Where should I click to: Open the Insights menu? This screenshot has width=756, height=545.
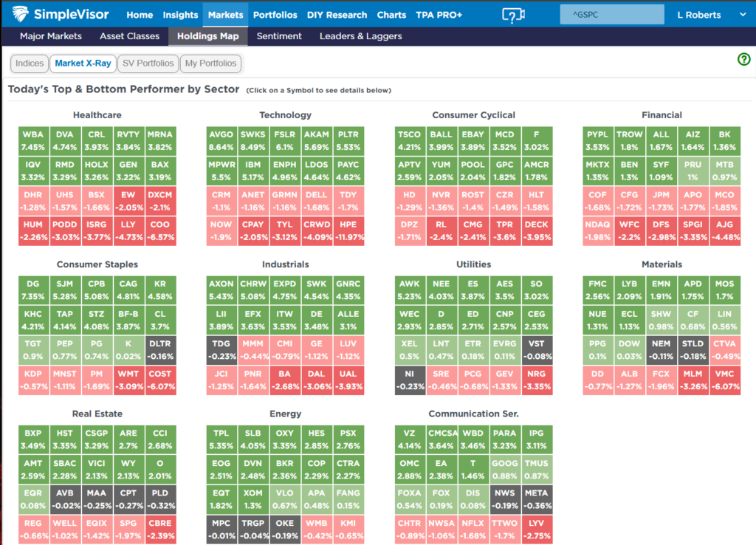point(180,15)
